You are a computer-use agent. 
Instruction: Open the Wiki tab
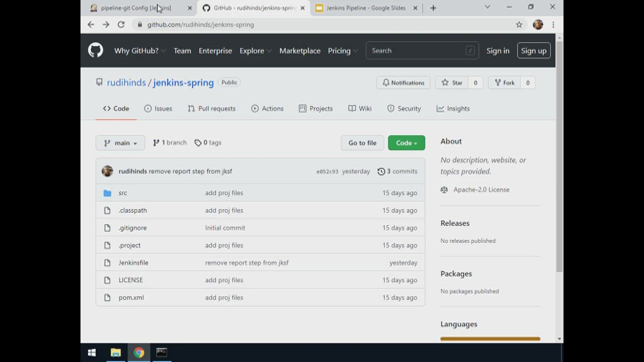tap(360, 109)
